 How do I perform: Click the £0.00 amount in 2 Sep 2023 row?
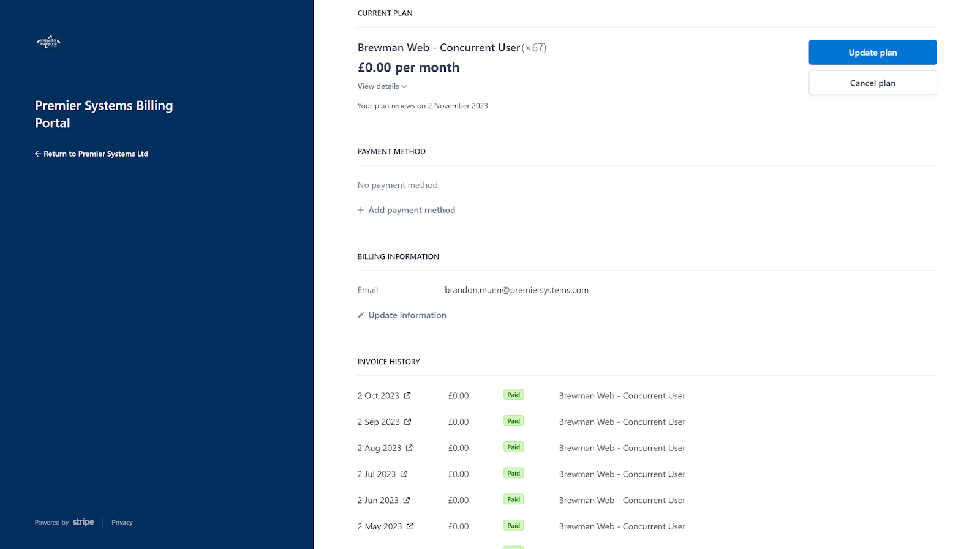pyautogui.click(x=458, y=422)
